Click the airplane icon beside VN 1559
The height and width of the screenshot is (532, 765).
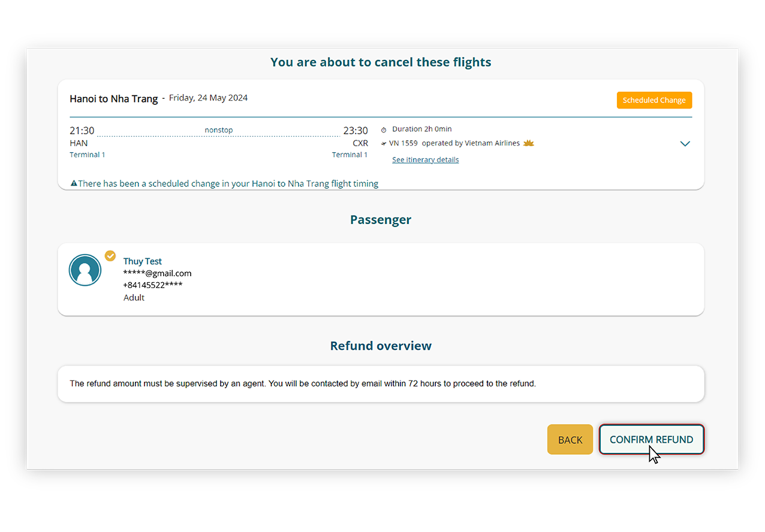coord(384,144)
